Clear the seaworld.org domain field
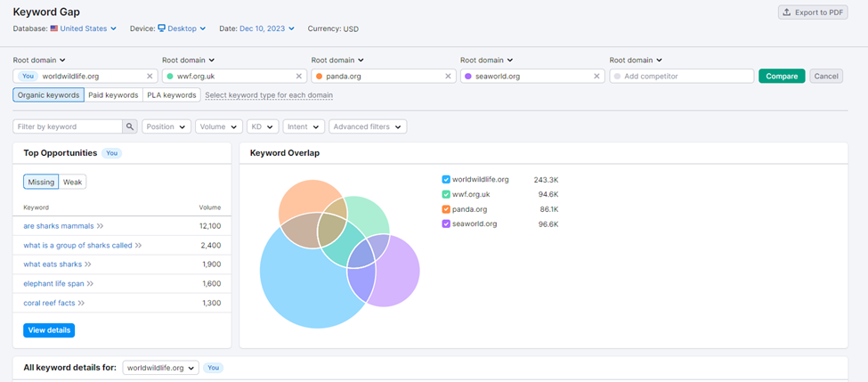 [596, 77]
